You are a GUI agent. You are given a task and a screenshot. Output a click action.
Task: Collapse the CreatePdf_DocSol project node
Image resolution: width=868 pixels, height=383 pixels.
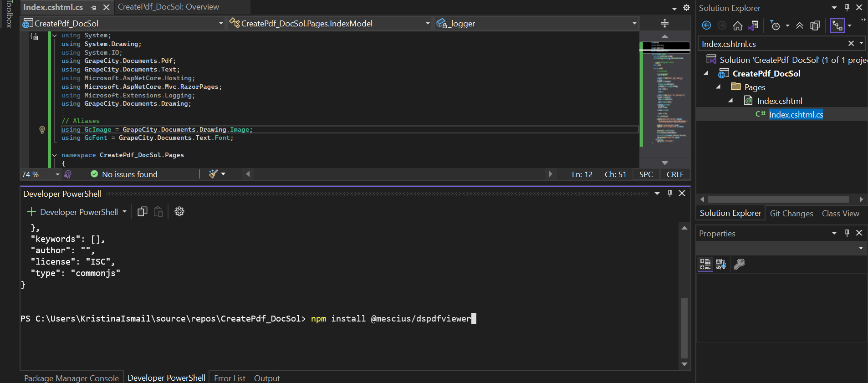click(x=706, y=73)
